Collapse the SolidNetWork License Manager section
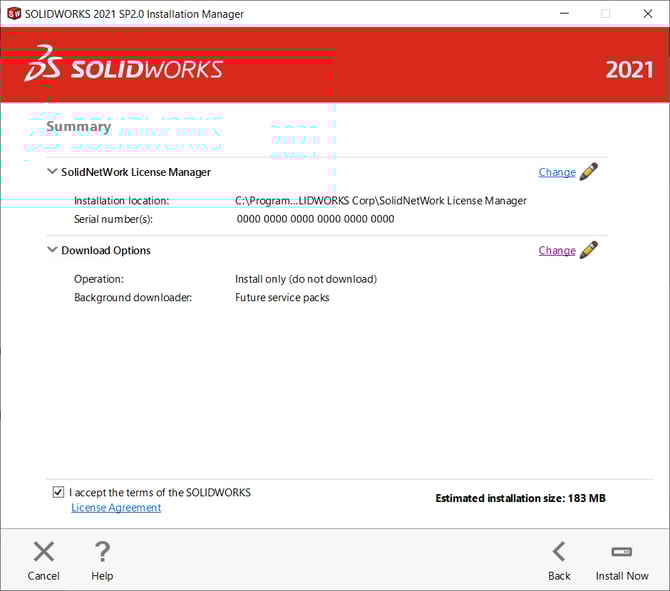670x591 pixels. tap(52, 172)
